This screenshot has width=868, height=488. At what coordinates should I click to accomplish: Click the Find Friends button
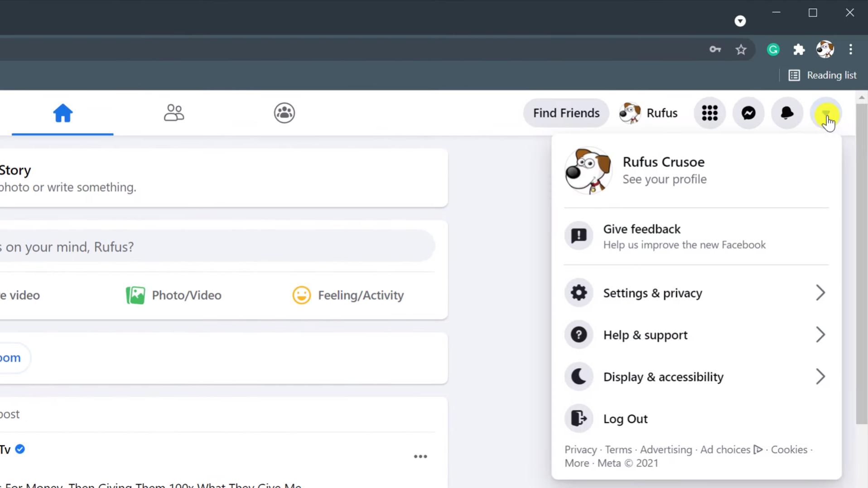pos(566,113)
